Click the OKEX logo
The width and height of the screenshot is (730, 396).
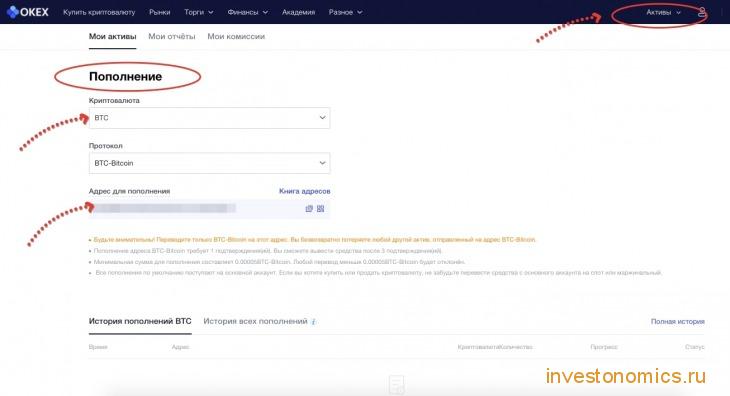pyautogui.click(x=28, y=12)
